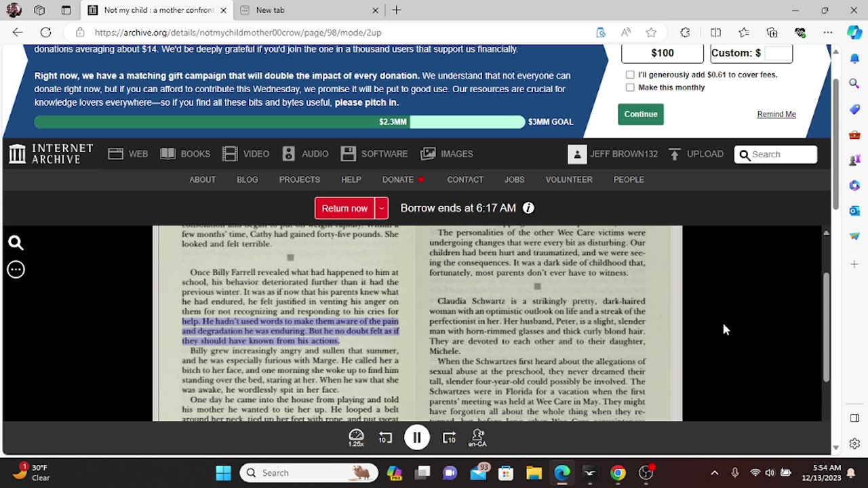Open the Volunteer link
The image size is (868, 488).
569,180
